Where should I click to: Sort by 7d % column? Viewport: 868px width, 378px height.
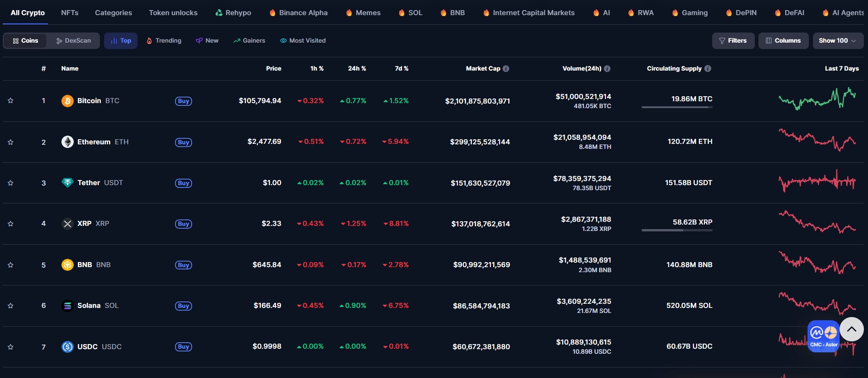[x=401, y=69]
